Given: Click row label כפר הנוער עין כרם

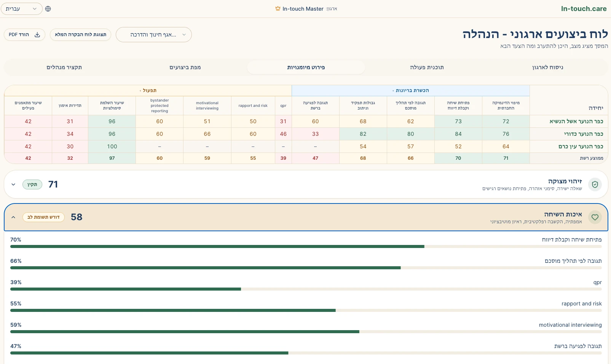Looking at the screenshot, I should (x=581, y=146).
